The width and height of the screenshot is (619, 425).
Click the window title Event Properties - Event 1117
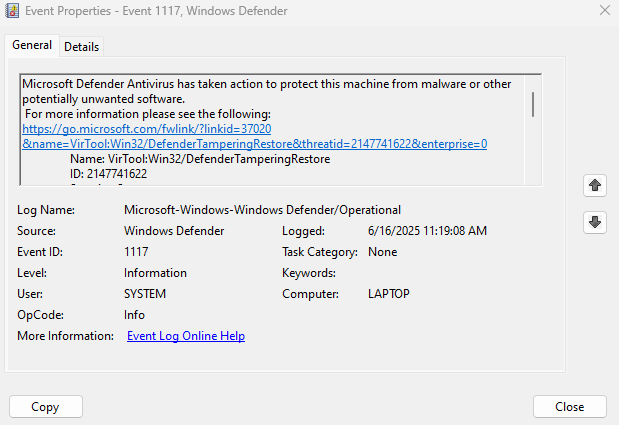(x=156, y=11)
